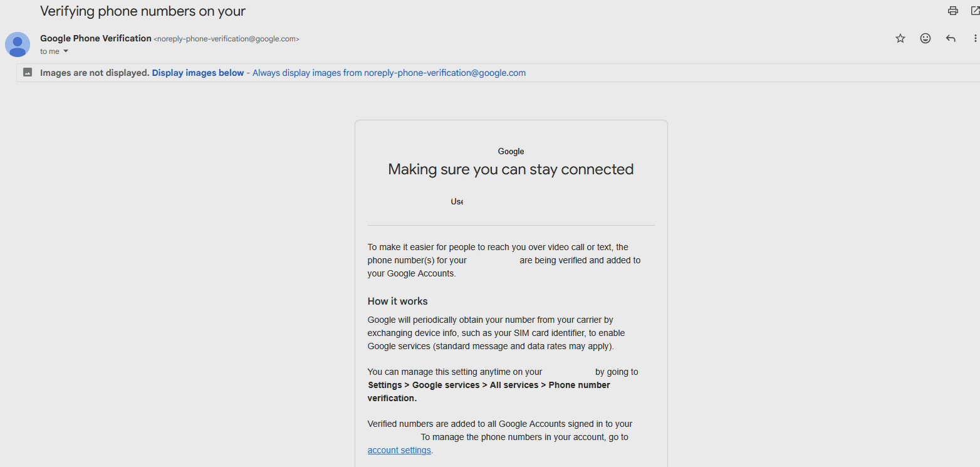980x467 pixels.
Task: Click the heading 'Making sure you can stay connected'
Action: [x=511, y=169]
